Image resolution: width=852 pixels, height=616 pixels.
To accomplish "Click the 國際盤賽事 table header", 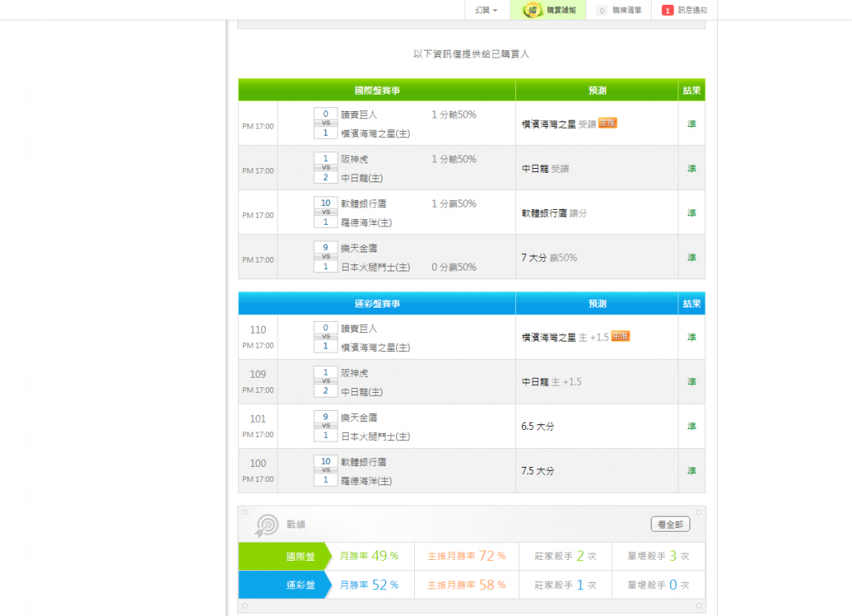I will pyautogui.click(x=377, y=90).
